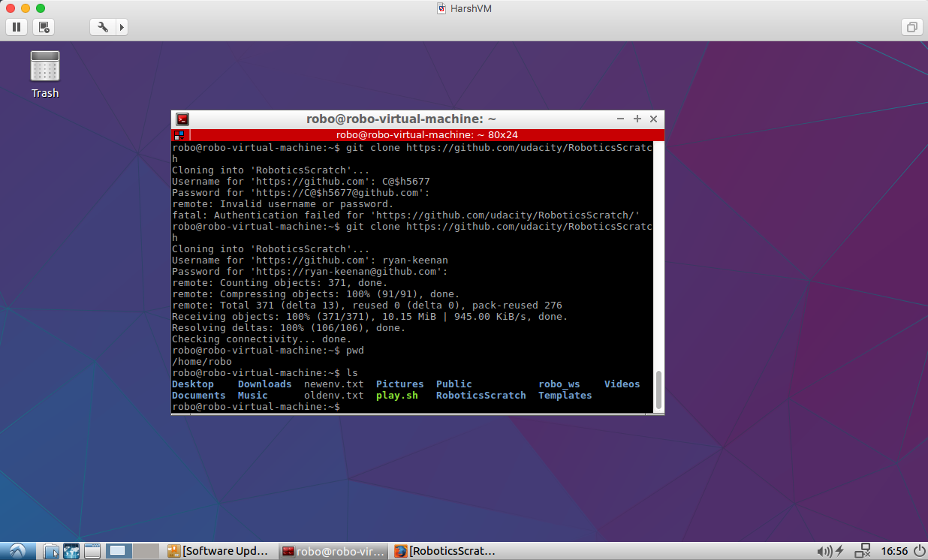Open the terminal layout grid dropdown
The image size is (928, 560).
[179, 135]
